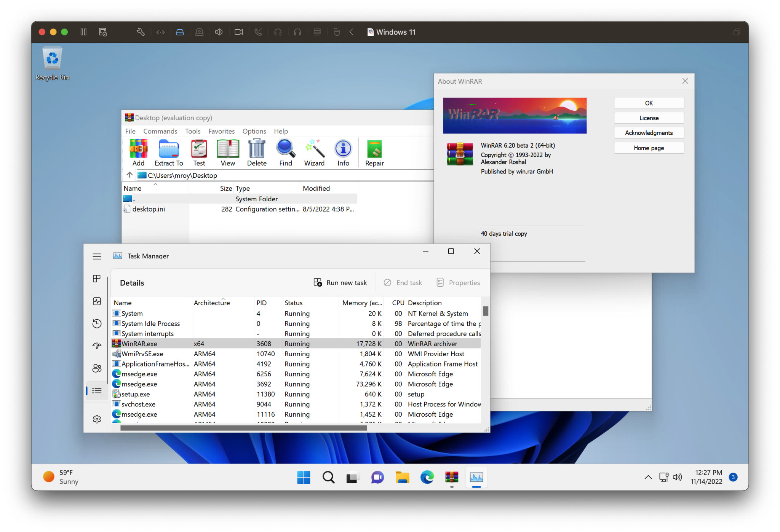The height and width of the screenshot is (532, 780).
Task: Click the Extract To icon in WinRAR
Action: [x=169, y=153]
